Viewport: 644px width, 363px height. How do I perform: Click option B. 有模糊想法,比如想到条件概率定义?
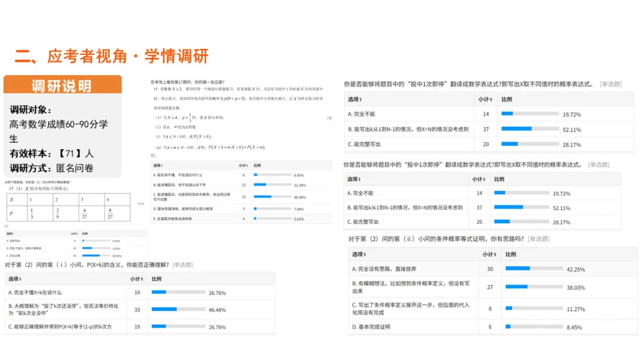pos(411,287)
